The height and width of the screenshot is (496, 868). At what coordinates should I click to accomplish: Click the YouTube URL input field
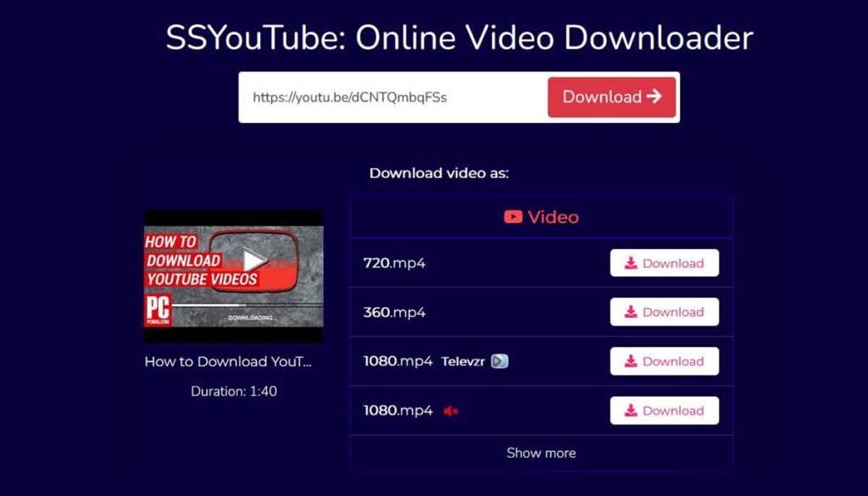(390, 97)
